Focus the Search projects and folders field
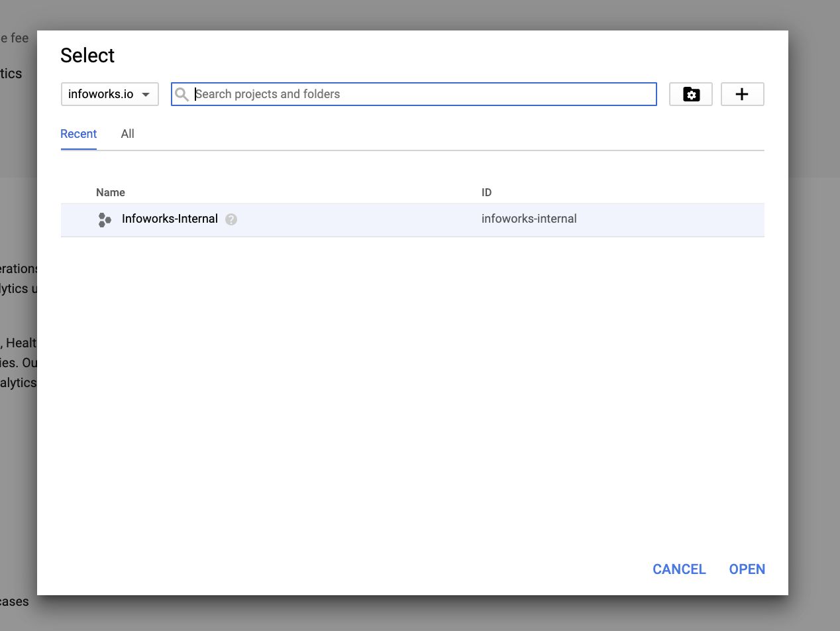 (x=414, y=94)
